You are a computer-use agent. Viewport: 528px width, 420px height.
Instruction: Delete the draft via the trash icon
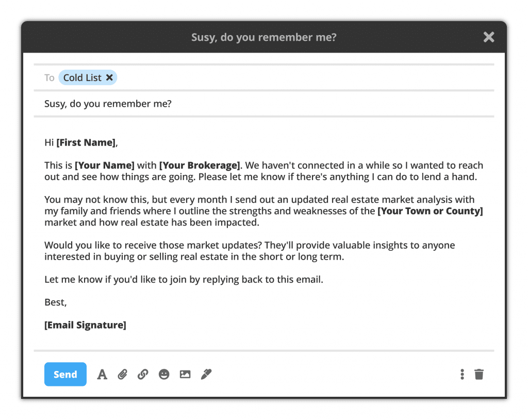tap(479, 374)
